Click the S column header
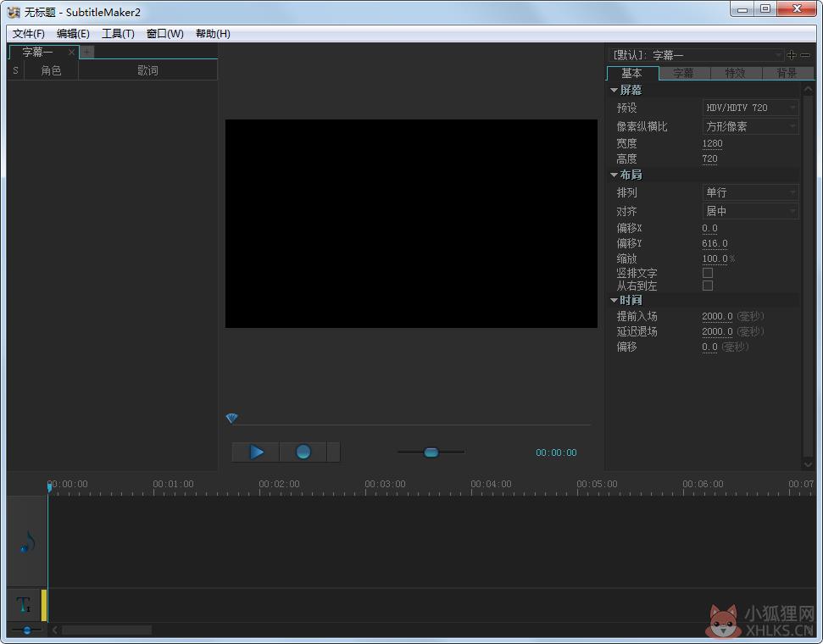 click(16, 70)
